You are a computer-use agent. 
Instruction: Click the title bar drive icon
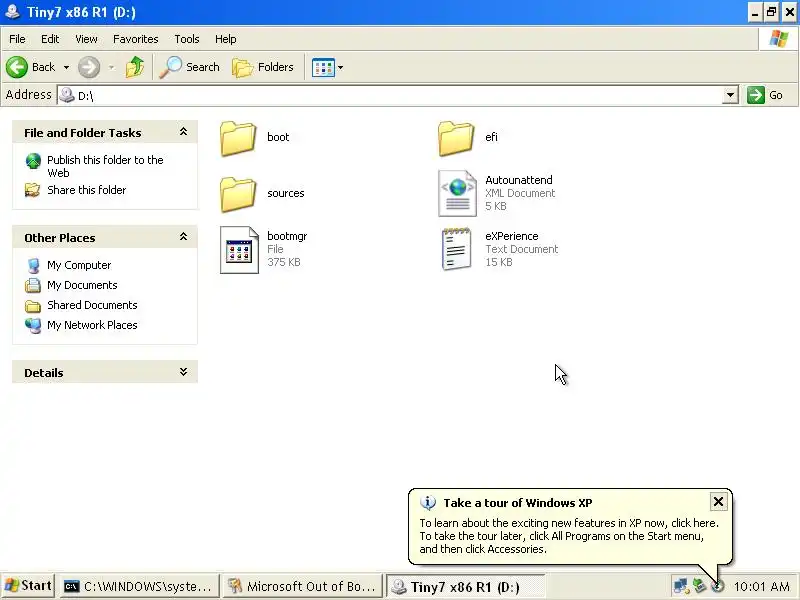tap(12, 12)
